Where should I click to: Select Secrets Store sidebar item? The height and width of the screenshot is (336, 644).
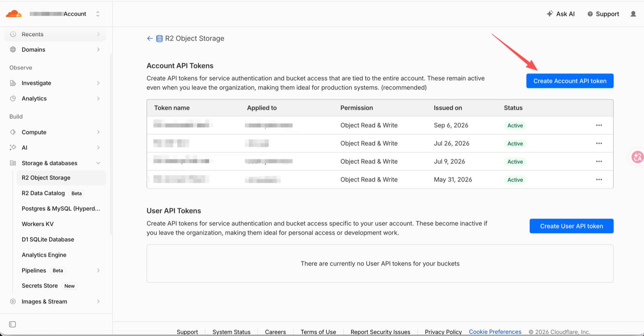(x=61, y=286)
